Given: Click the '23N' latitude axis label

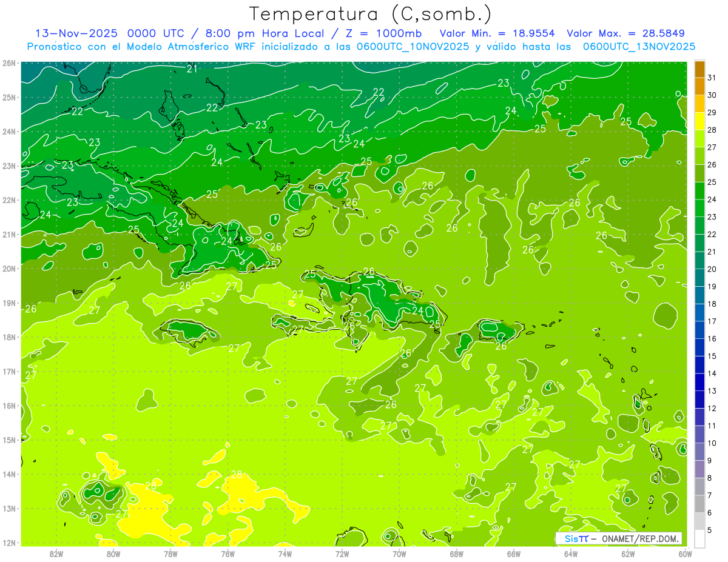Looking at the screenshot, I should (x=9, y=166).
